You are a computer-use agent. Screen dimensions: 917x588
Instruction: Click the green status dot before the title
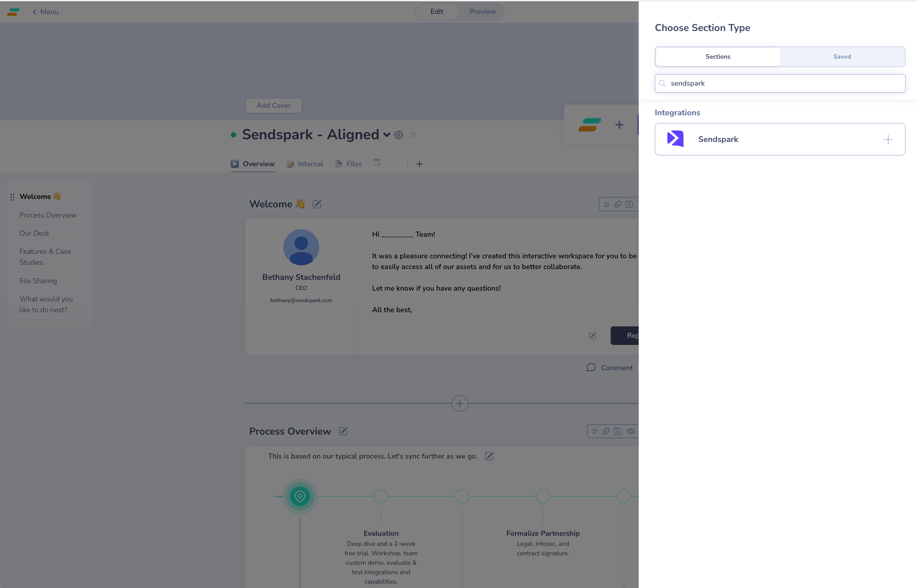[233, 135]
